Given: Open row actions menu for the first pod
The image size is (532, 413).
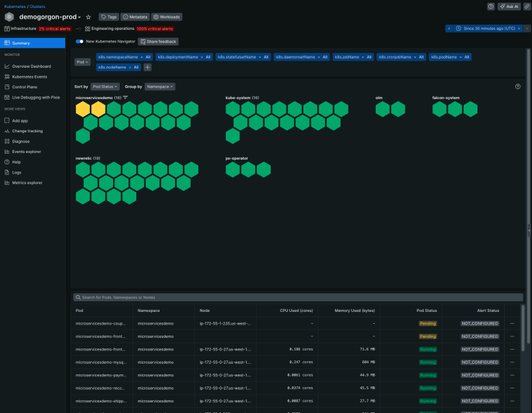Looking at the screenshot, I should [x=513, y=324].
